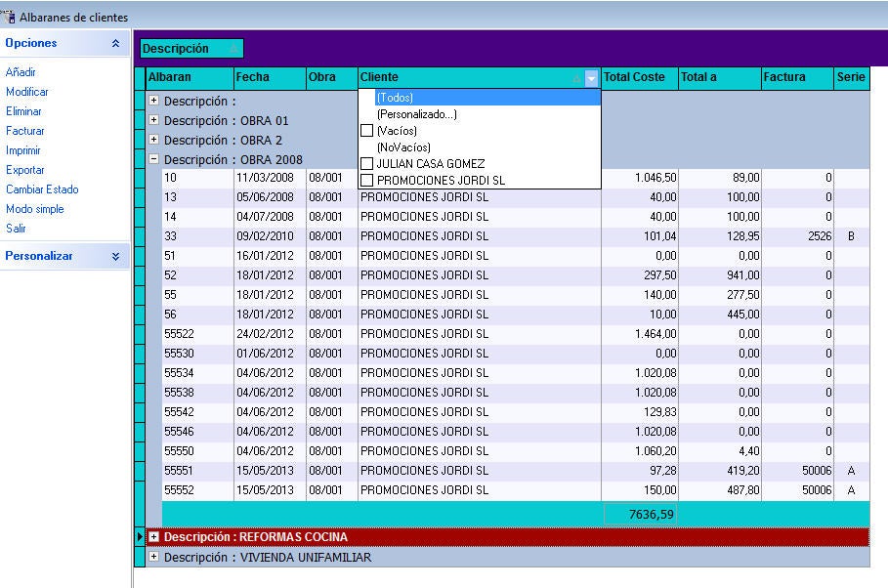This screenshot has height=588, width=888.
Task: Click the date 11/03/2008
Action: [265, 178]
